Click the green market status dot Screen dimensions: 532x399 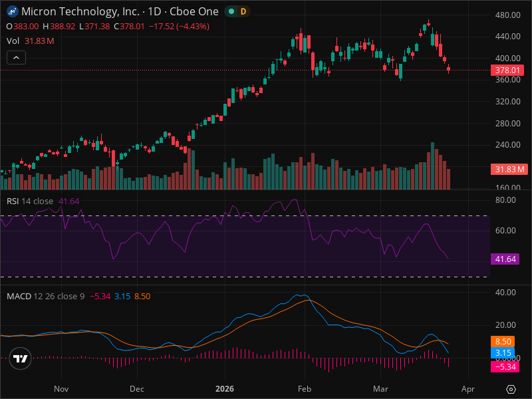coord(231,11)
